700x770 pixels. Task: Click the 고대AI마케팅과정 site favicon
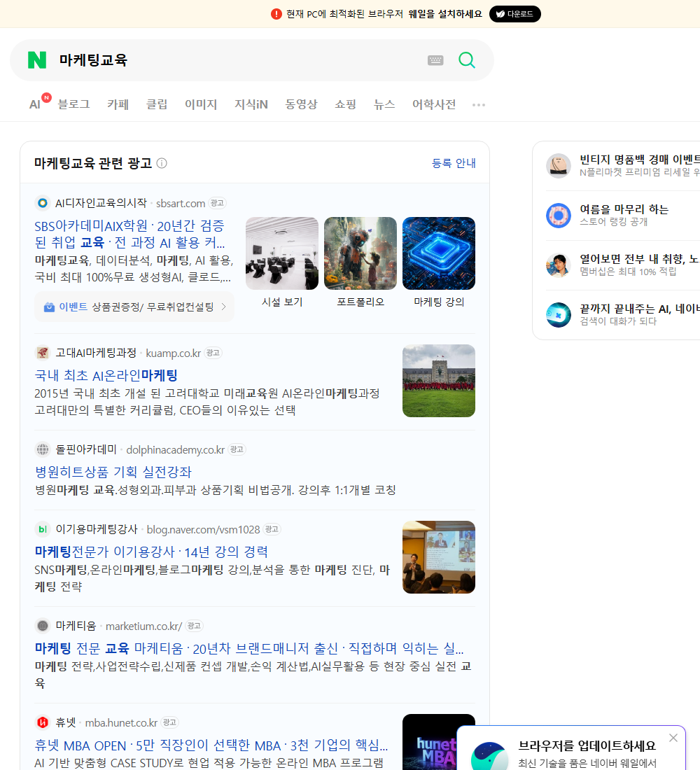[43, 353]
